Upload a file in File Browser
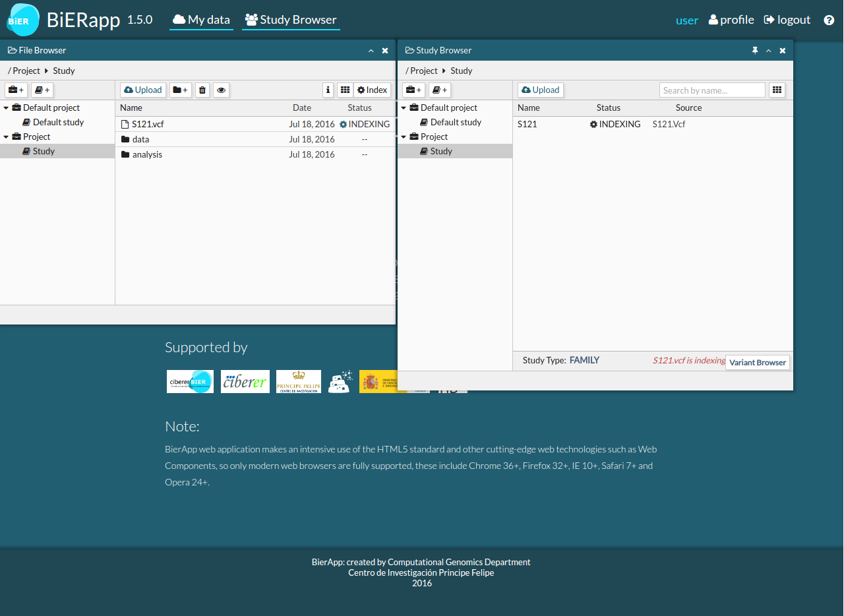The width and height of the screenshot is (844, 616). [143, 90]
